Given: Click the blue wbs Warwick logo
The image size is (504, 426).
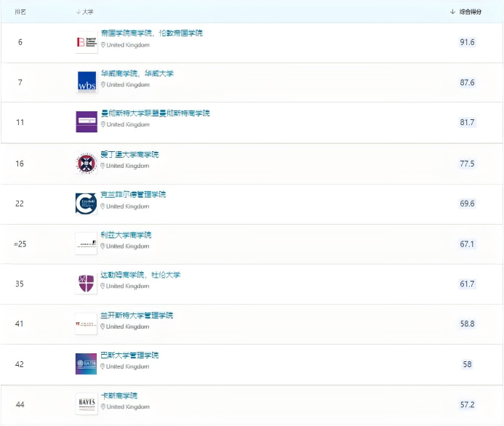Looking at the screenshot, I should 87,82.
